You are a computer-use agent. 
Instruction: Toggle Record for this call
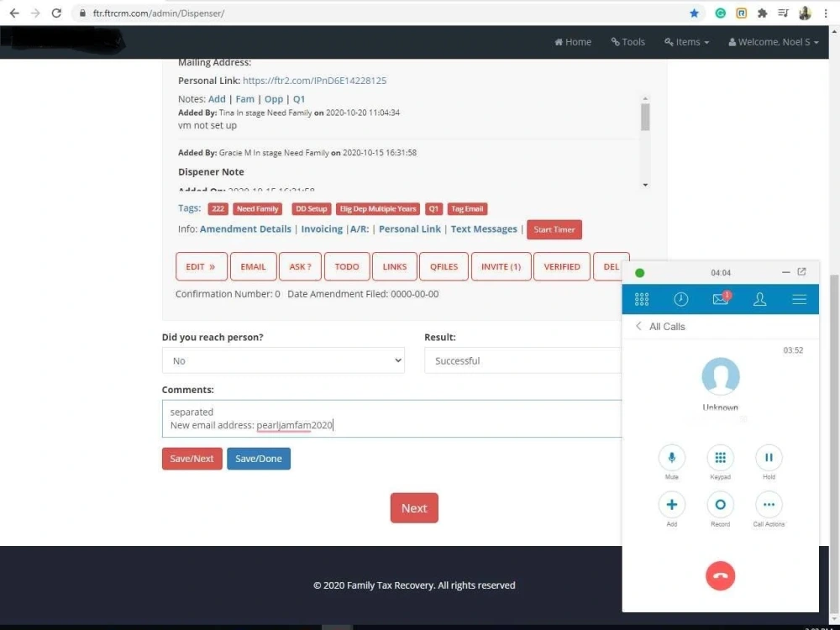tap(720, 504)
